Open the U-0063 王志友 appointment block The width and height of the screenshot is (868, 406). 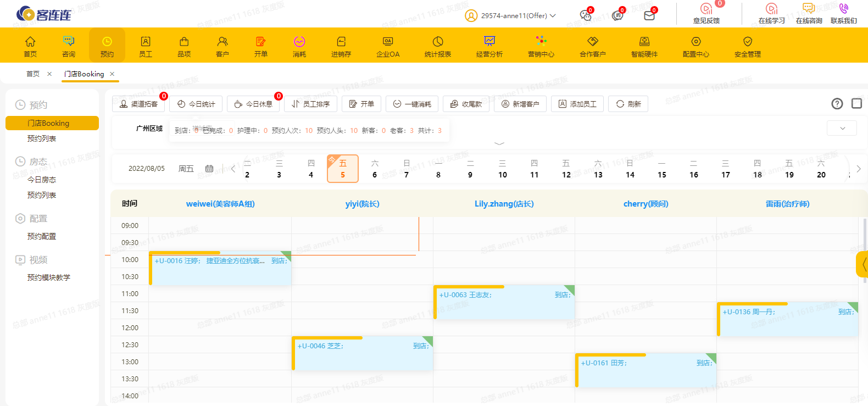click(504, 303)
